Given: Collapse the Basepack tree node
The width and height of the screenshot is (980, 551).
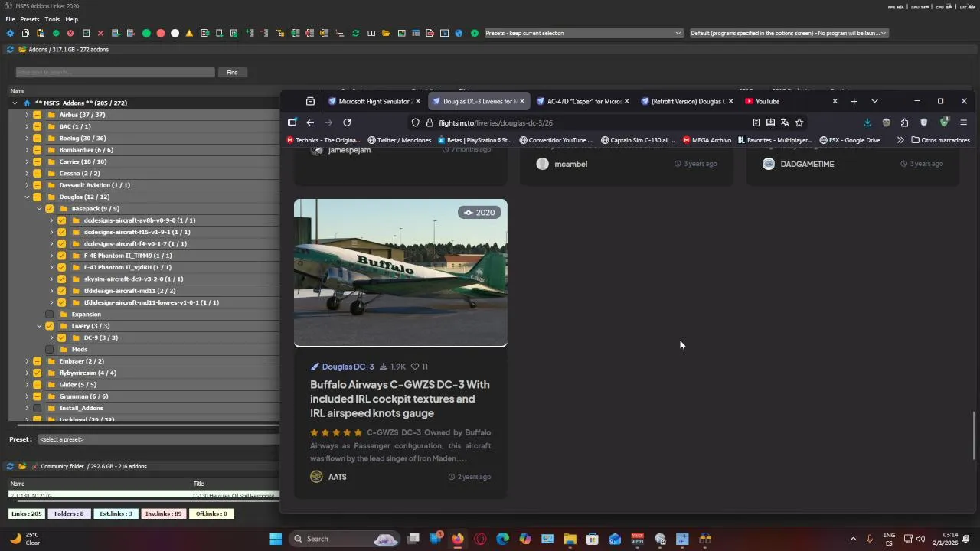Looking at the screenshot, I should coord(39,208).
